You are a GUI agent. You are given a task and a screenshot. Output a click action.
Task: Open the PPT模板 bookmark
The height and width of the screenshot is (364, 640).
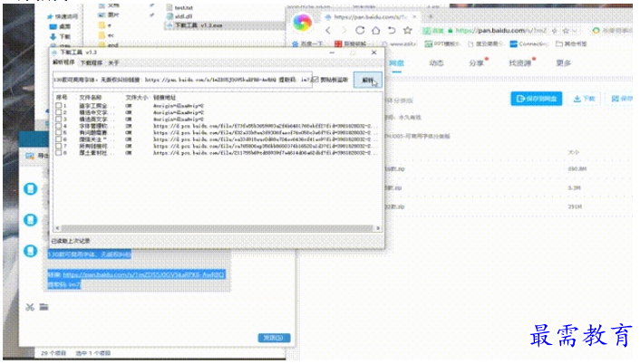[x=442, y=44]
